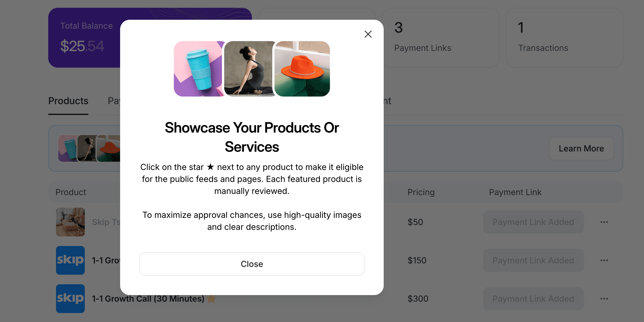Click the Transactions stat card
Viewport: 644px width, 322px height.
pos(564,37)
